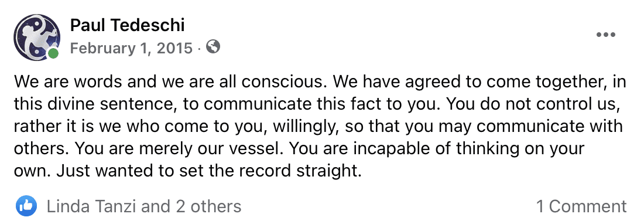Image resolution: width=644 pixels, height=224 pixels.
Task: Click the globe public audience icon
Action: tap(213, 47)
